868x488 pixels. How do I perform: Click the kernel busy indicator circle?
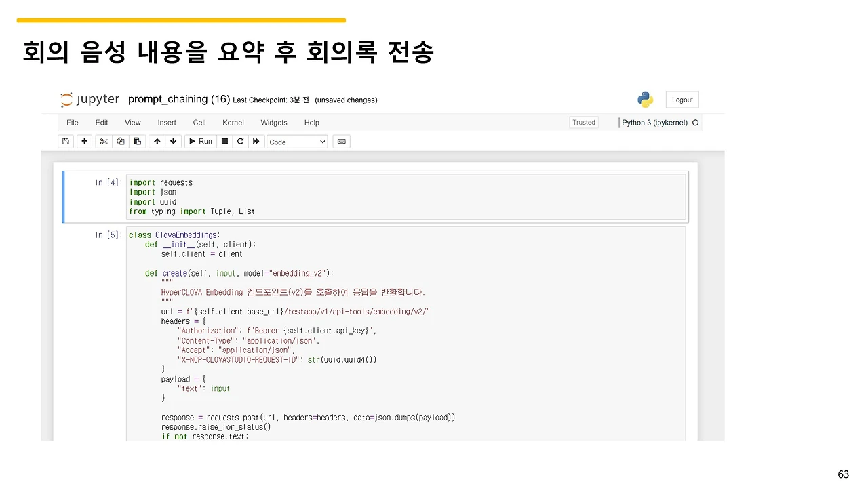point(695,123)
